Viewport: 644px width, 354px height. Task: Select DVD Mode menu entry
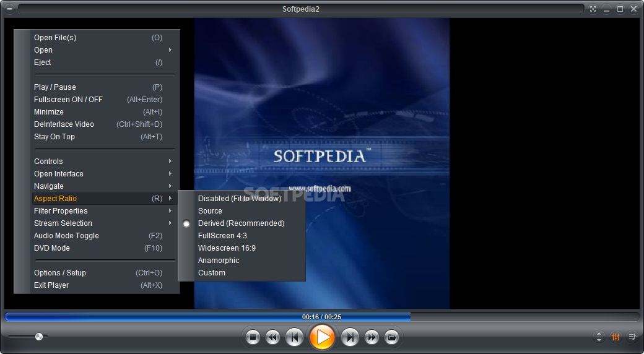tap(105, 248)
